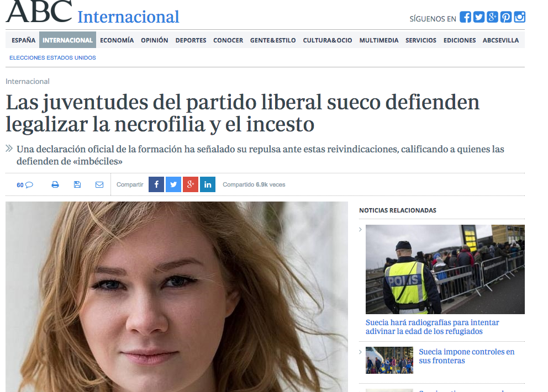Open ABC's Pinterest page in header
Image resolution: width=548 pixels, height=392 pixels.
tap(506, 17)
